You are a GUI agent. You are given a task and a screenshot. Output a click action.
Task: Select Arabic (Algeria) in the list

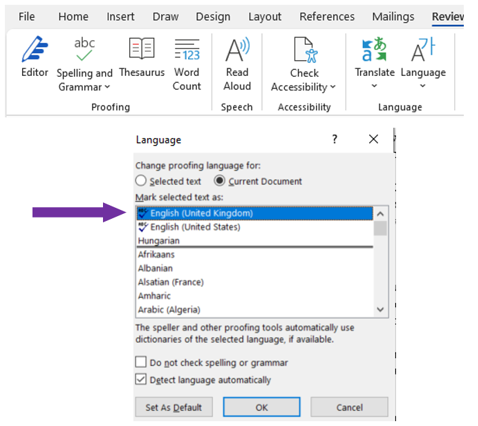coord(255,309)
